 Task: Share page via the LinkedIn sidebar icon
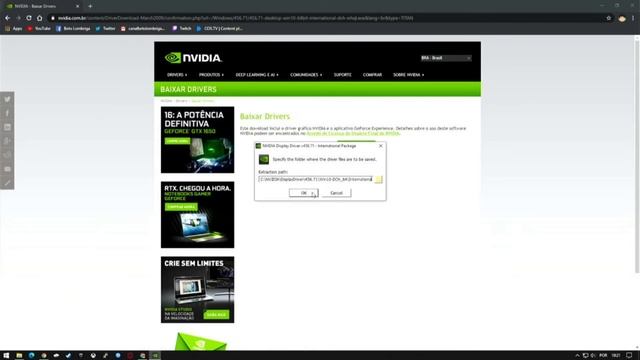click(7, 127)
